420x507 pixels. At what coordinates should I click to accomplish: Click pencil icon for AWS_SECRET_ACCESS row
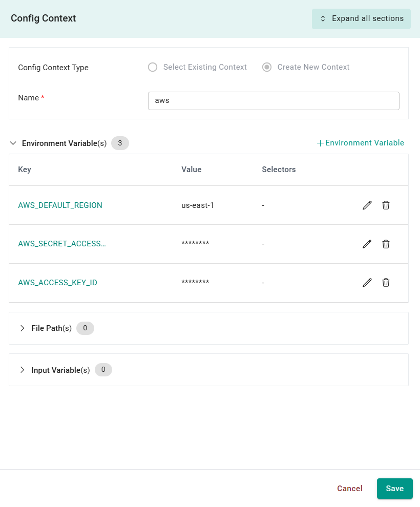coord(367,244)
